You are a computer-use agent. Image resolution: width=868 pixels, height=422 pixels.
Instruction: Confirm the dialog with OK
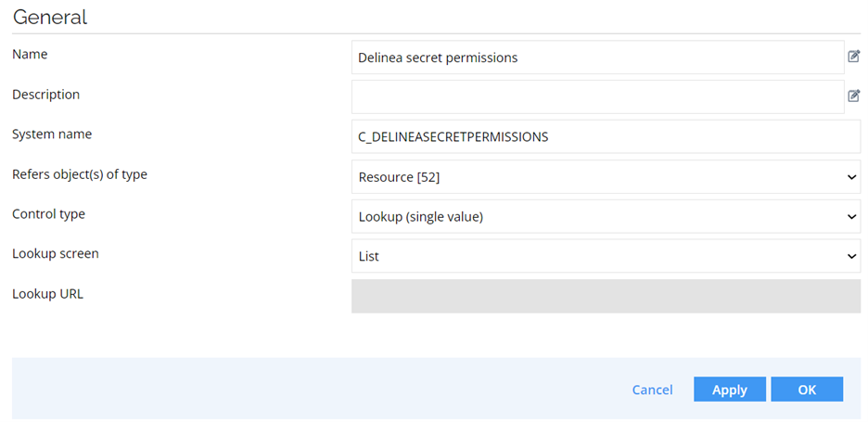[x=807, y=390]
